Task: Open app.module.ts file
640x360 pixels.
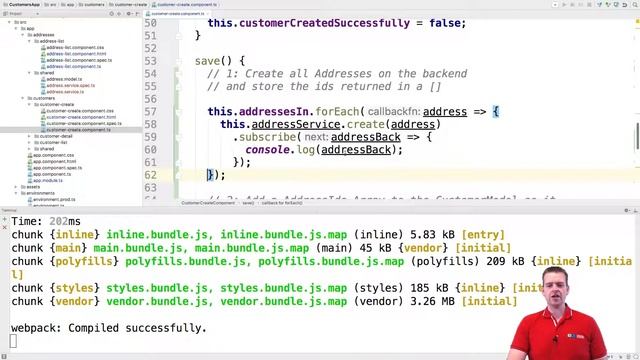Action: click(45, 180)
